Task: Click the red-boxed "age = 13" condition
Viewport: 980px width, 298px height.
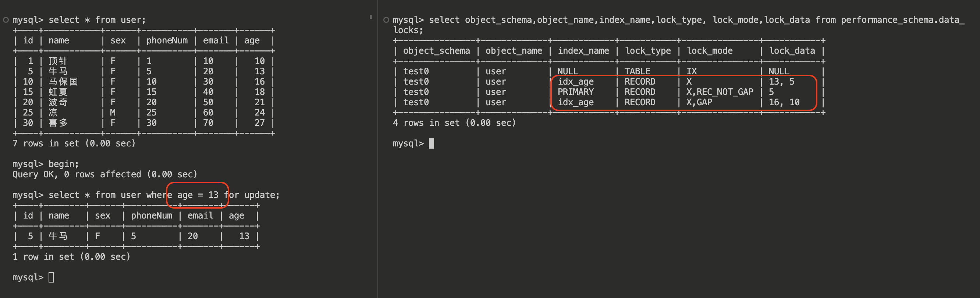Action: pyautogui.click(x=198, y=195)
